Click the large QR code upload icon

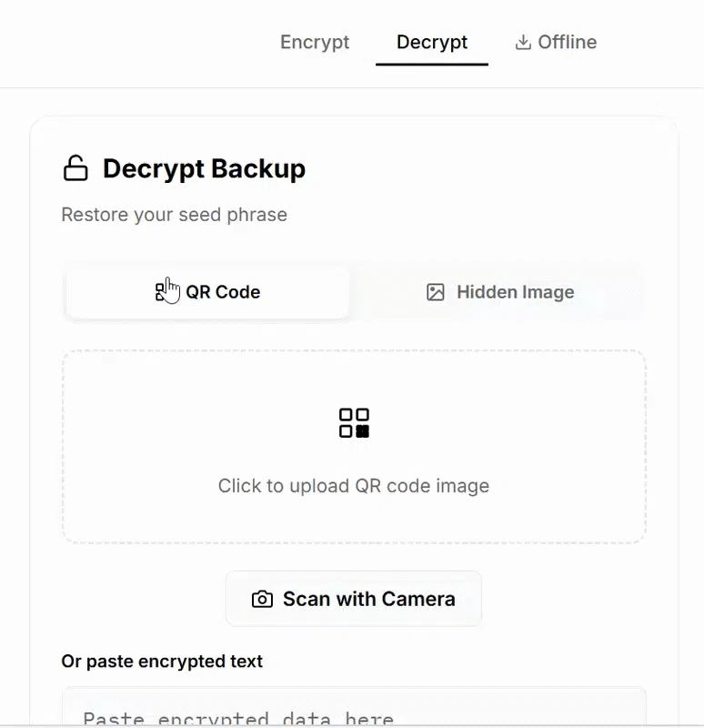pyautogui.click(x=354, y=423)
